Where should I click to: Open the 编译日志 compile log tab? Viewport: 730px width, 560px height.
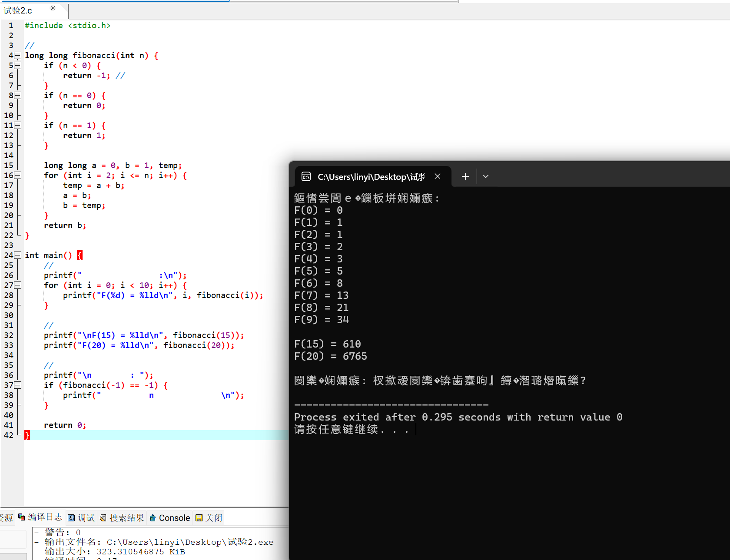[x=40, y=517]
